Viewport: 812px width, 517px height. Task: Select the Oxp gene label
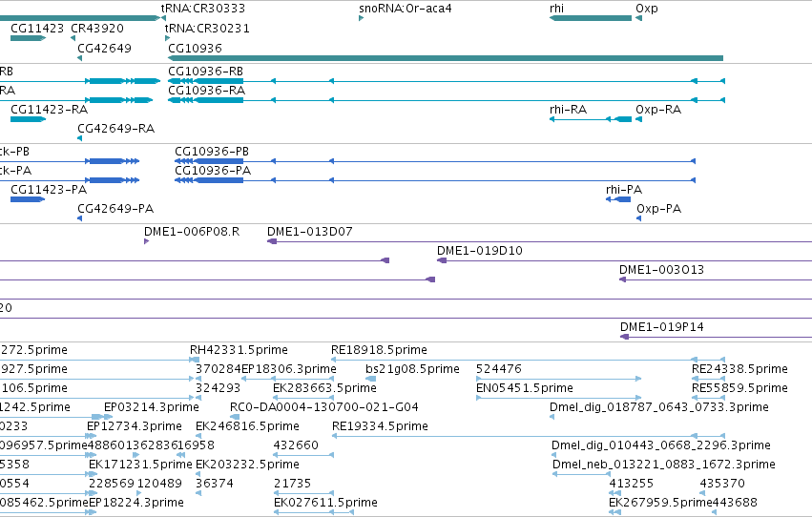tap(647, 9)
